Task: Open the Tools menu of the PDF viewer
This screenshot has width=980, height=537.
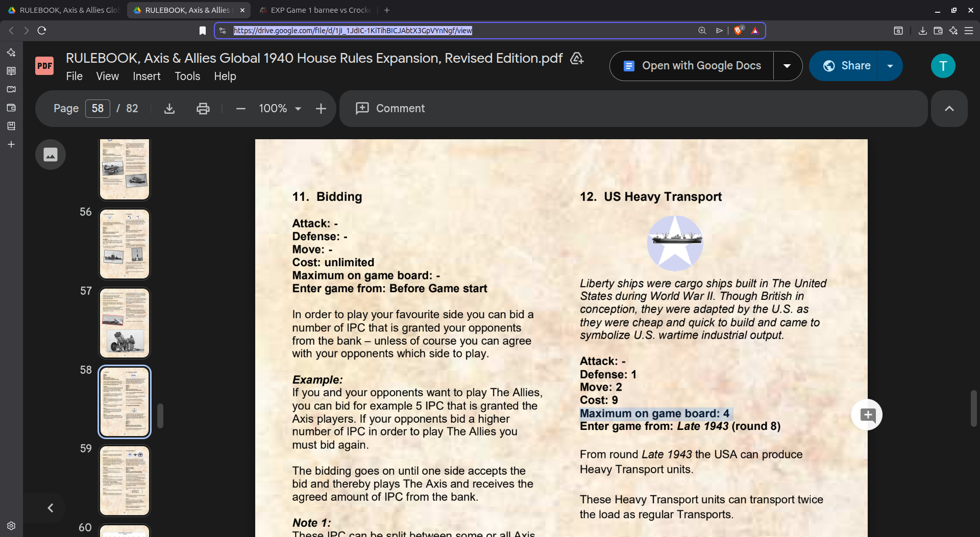Action: pos(187,76)
